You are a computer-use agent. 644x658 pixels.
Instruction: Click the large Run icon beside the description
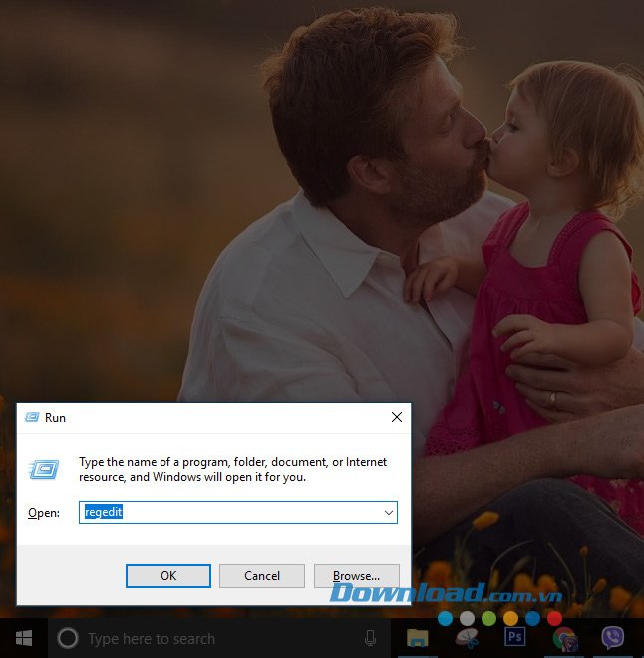point(44,469)
